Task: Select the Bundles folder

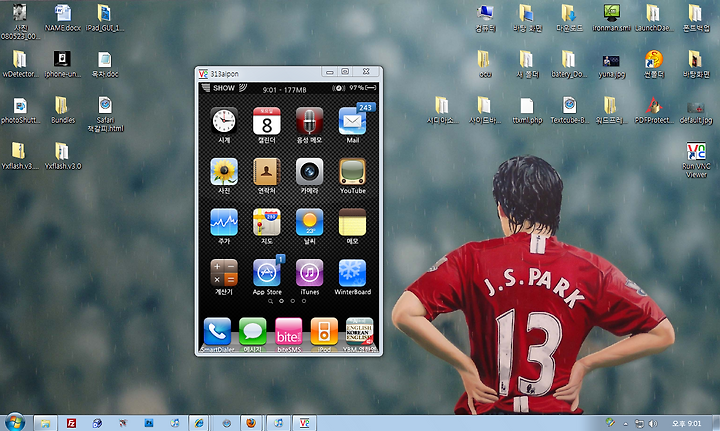Action: tap(62, 110)
